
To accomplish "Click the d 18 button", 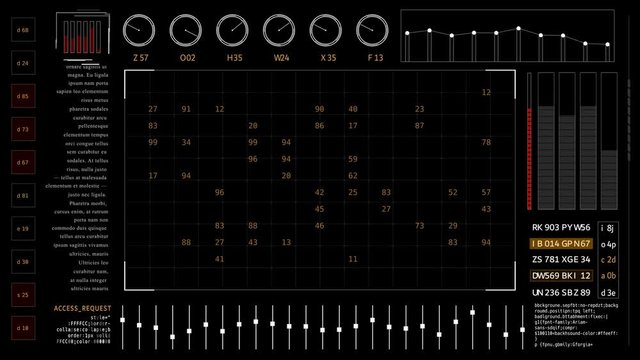I will point(23,328).
